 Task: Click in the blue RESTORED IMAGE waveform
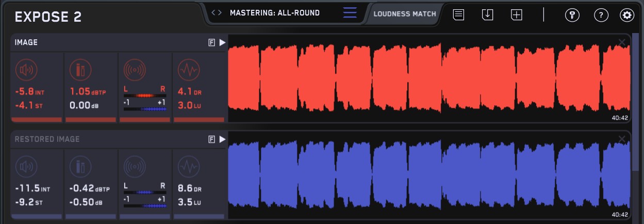(428, 175)
